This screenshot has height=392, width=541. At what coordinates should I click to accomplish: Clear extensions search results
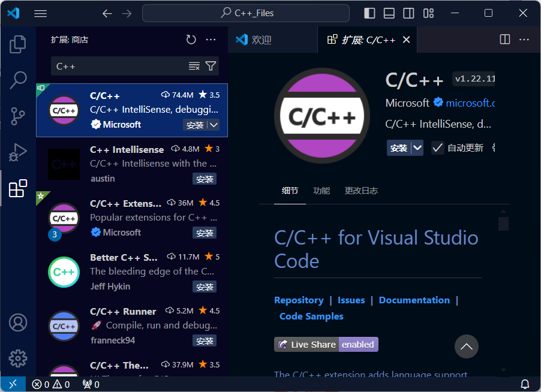(194, 66)
